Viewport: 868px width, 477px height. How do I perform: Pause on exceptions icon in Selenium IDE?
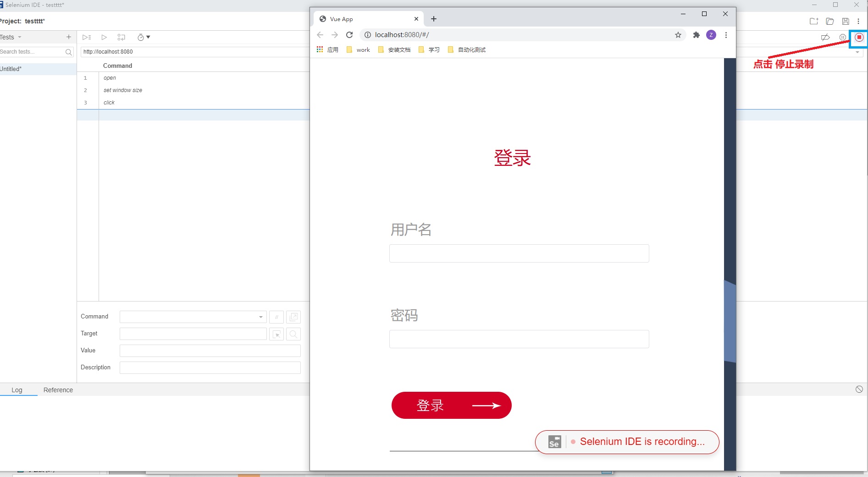point(843,38)
